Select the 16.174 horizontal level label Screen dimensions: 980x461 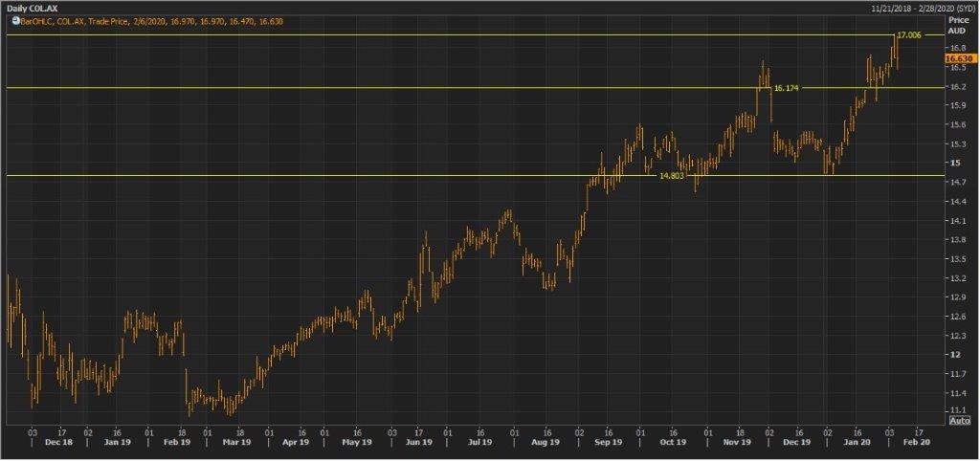[785, 88]
